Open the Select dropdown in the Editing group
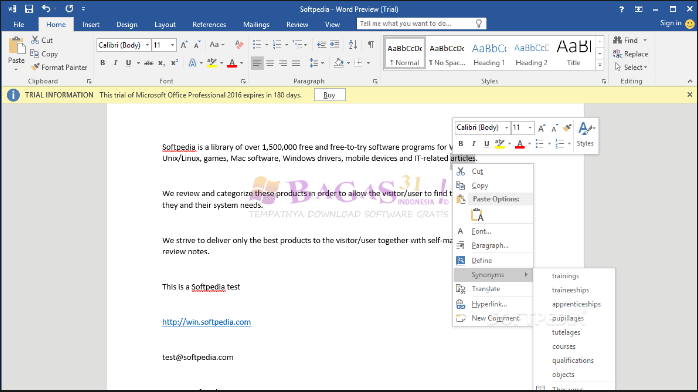This screenshot has height=392, width=698. (x=630, y=67)
